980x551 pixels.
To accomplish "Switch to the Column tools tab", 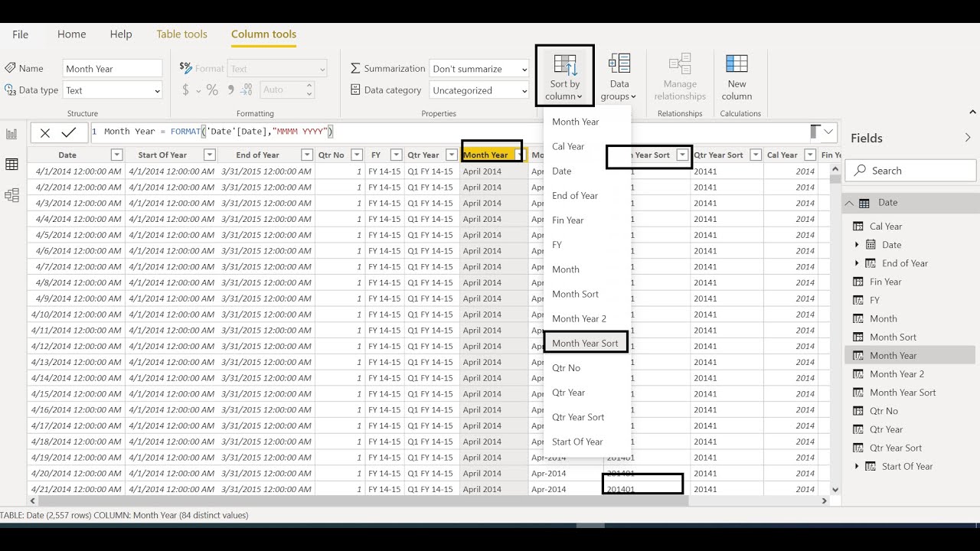I will [x=263, y=34].
